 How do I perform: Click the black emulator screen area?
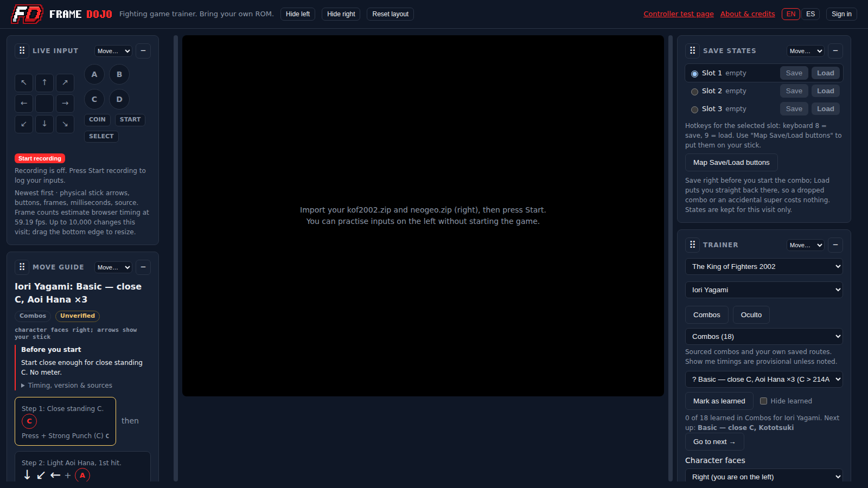click(423, 216)
